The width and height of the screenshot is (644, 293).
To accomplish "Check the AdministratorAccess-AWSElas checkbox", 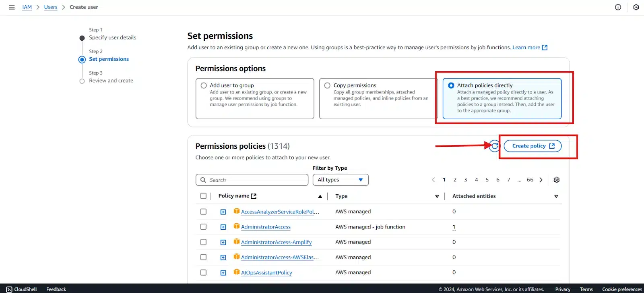I will coord(203,257).
